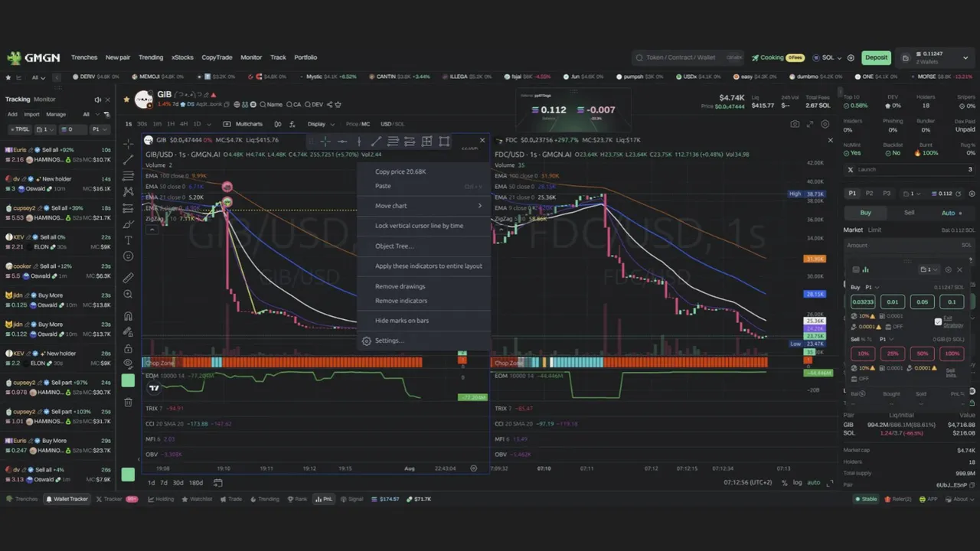Open the SOL chain selector dropdown
Viewport: 980px width, 551px height.
tap(827, 57)
